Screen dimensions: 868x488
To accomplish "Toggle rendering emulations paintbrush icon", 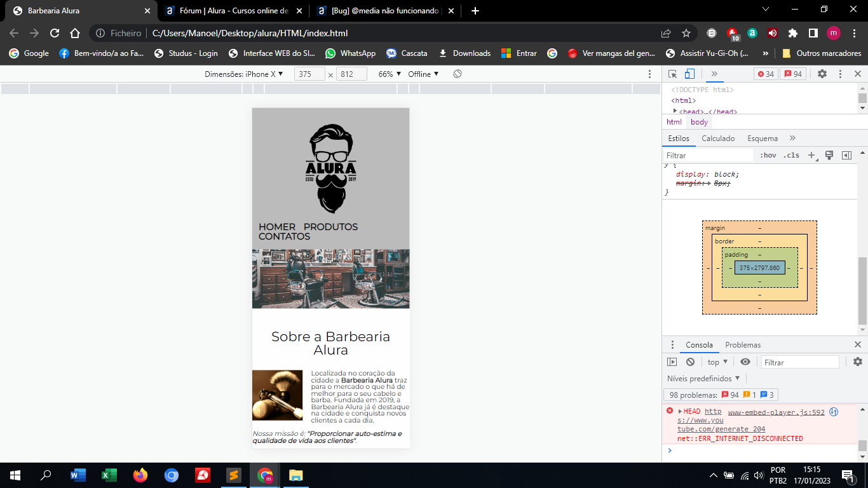I will point(829,155).
